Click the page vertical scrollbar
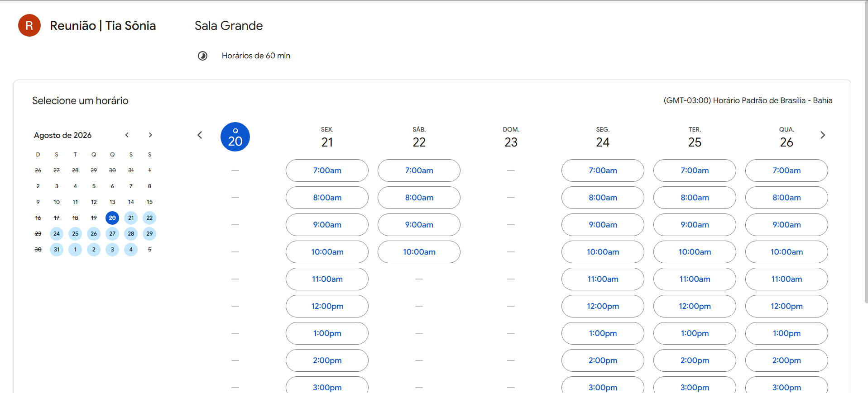The image size is (868, 393). [866, 152]
